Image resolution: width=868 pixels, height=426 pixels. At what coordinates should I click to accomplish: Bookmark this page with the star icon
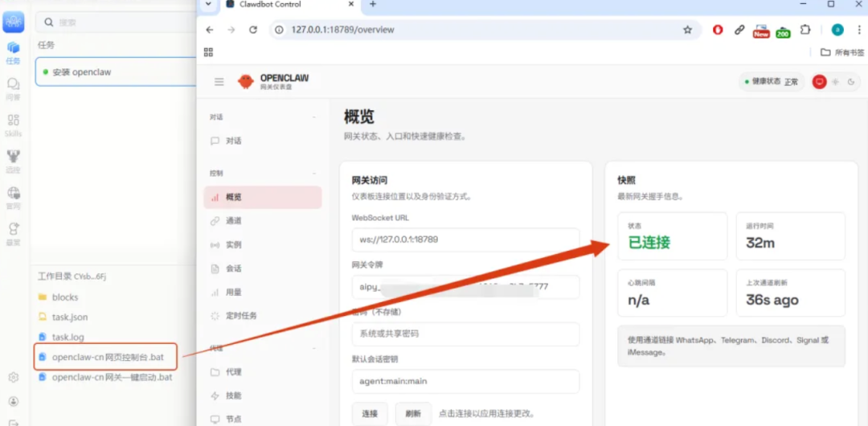click(687, 30)
